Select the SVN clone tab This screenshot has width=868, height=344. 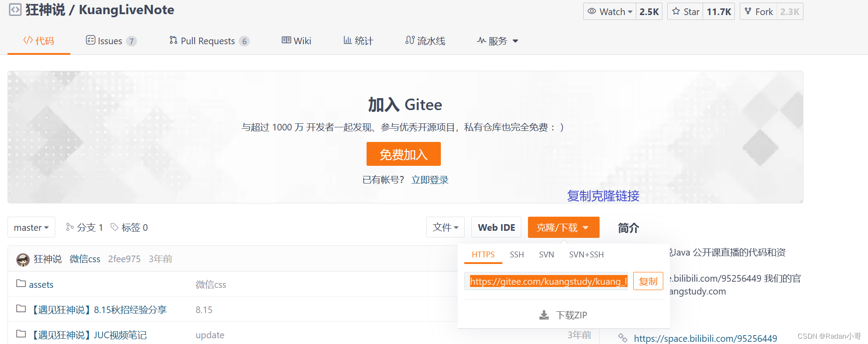tap(547, 255)
